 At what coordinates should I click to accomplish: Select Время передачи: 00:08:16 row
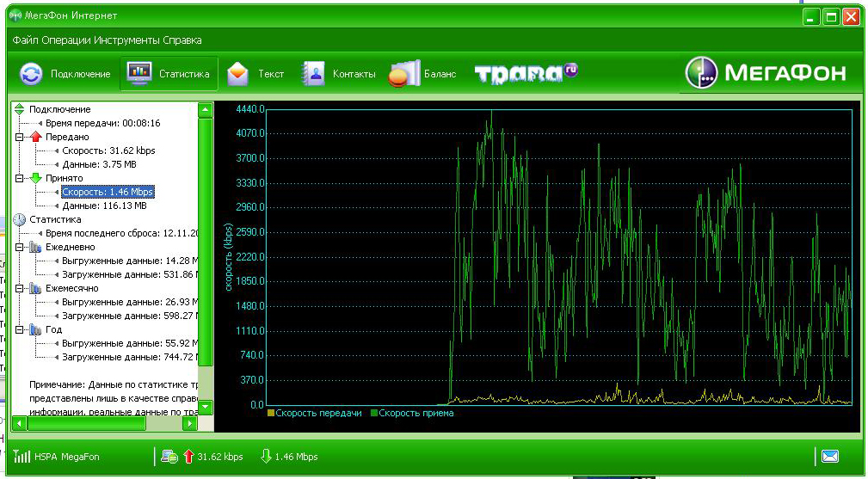(103, 123)
